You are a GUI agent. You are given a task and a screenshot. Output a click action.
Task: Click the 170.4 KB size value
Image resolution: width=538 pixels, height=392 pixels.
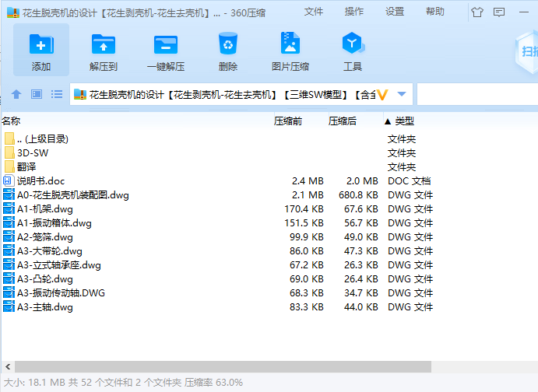click(x=304, y=209)
